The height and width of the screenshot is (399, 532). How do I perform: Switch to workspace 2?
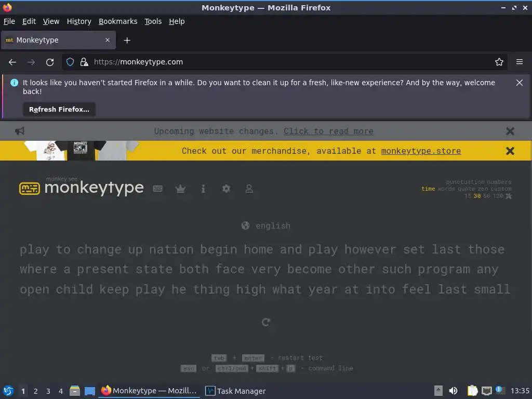tap(36, 391)
